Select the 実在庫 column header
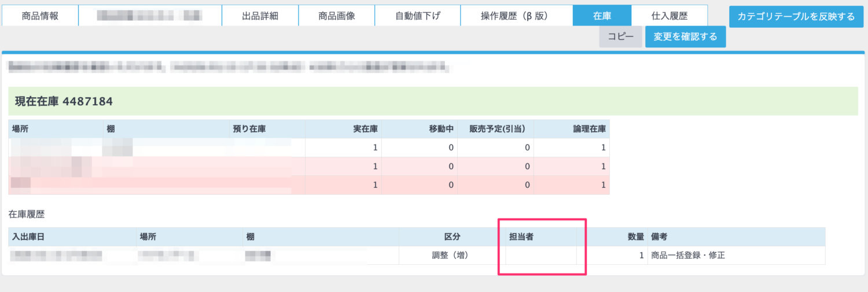868x292 pixels. (x=365, y=129)
